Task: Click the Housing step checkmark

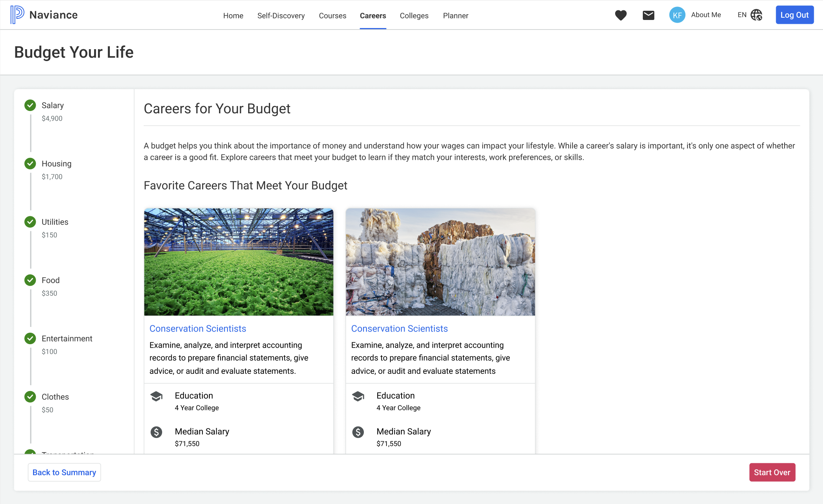Action: click(30, 164)
